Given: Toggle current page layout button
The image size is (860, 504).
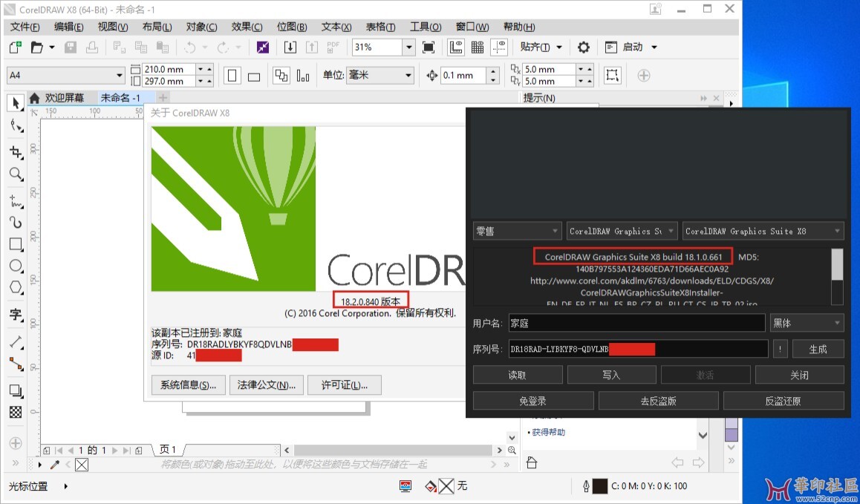Looking at the screenshot, I should click(303, 75).
